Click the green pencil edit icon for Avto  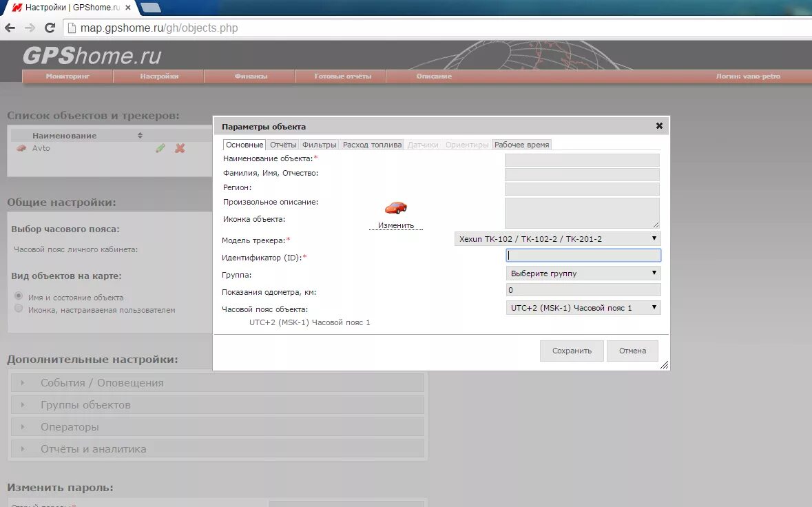click(160, 148)
